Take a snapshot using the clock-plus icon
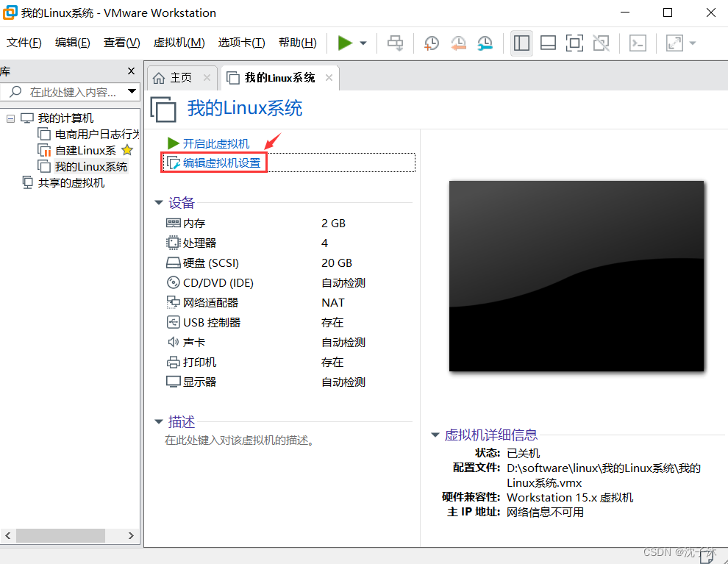 pyautogui.click(x=432, y=43)
